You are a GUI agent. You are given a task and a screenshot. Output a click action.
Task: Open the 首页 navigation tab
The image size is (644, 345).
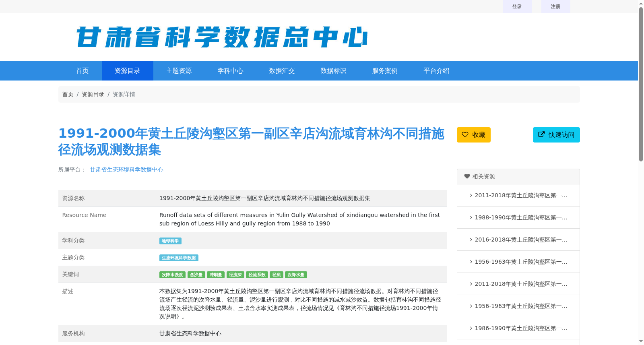coord(83,71)
